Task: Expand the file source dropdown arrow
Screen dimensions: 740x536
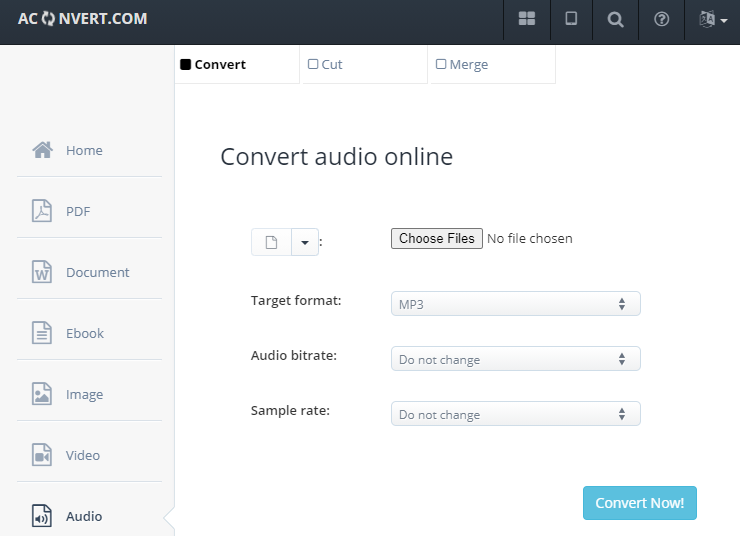Action: [305, 242]
